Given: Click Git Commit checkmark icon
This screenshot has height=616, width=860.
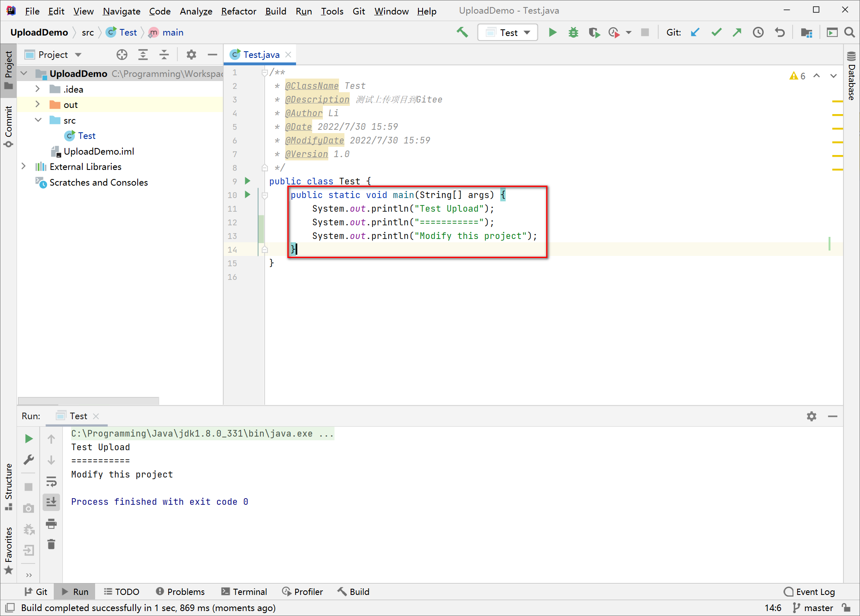Looking at the screenshot, I should click(717, 32).
